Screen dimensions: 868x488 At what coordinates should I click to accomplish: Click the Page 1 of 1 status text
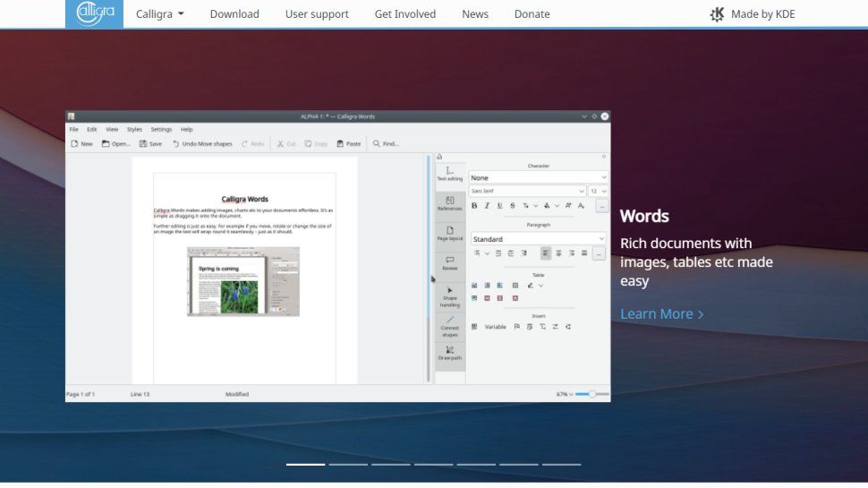tap(81, 394)
